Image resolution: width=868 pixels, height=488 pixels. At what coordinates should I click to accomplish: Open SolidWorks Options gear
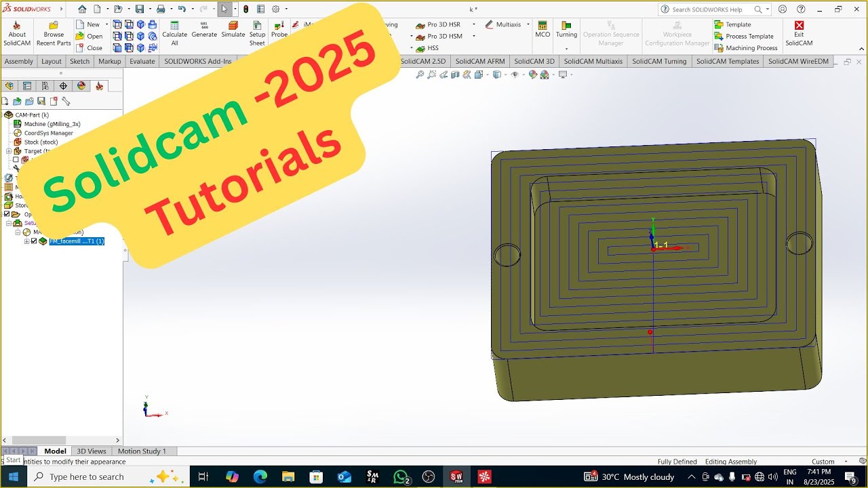[x=275, y=9]
